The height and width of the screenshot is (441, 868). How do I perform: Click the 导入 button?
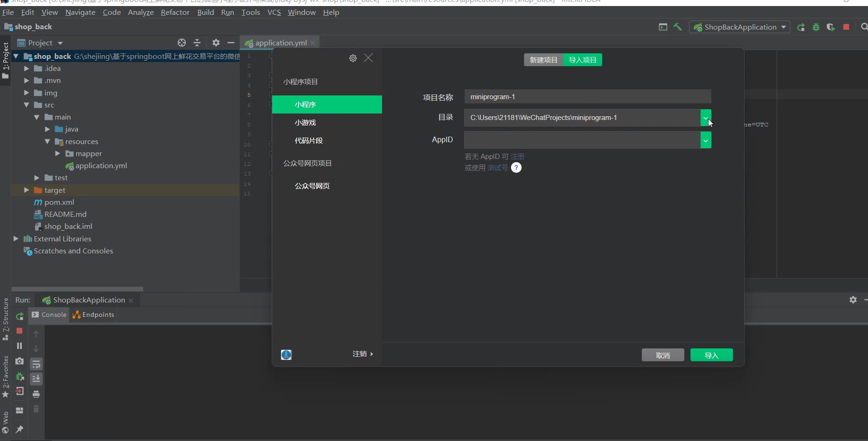(x=712, y=355)
